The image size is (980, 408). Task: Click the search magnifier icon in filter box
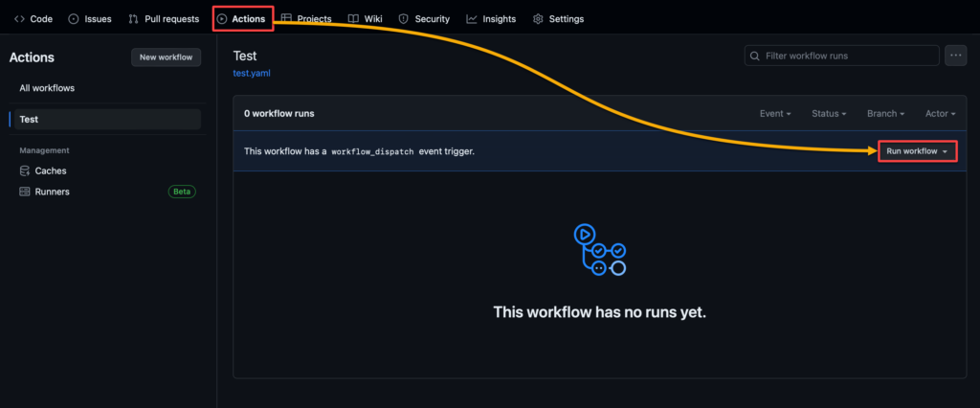tap(756, 57)
